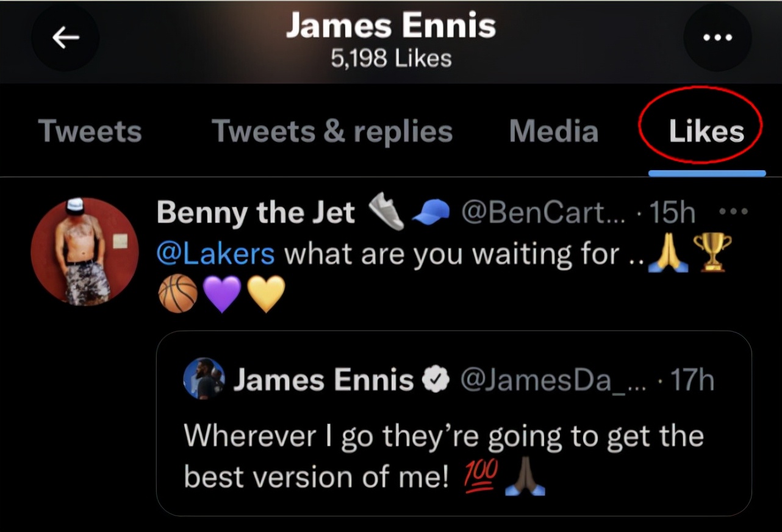This screenshot has height=532, width=782.
Task: Click Benny the Jet's profile picture
Action: pos(84,251)
